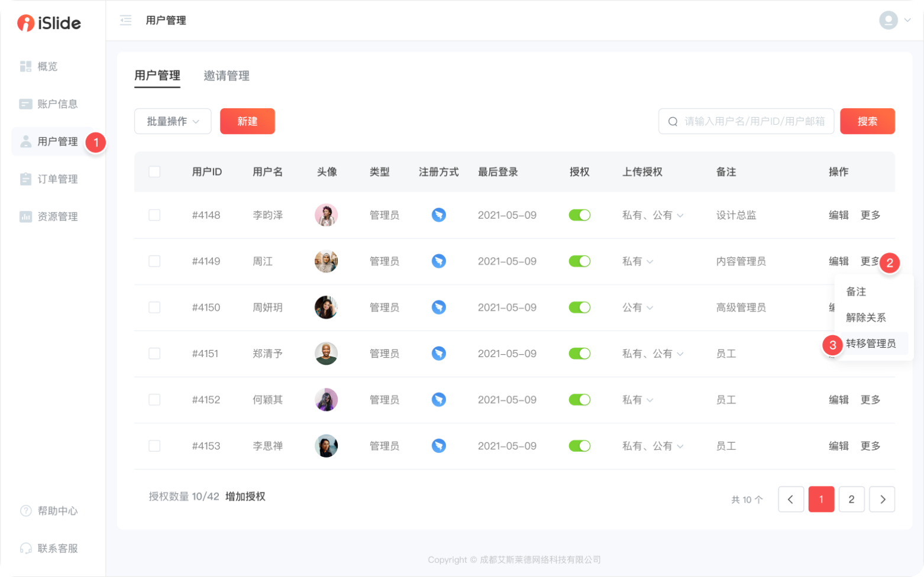Toggle off authorization for user #4148
The width and height of the screenshot is (924, 577).
pyautogui.click(x=579, y=215)
